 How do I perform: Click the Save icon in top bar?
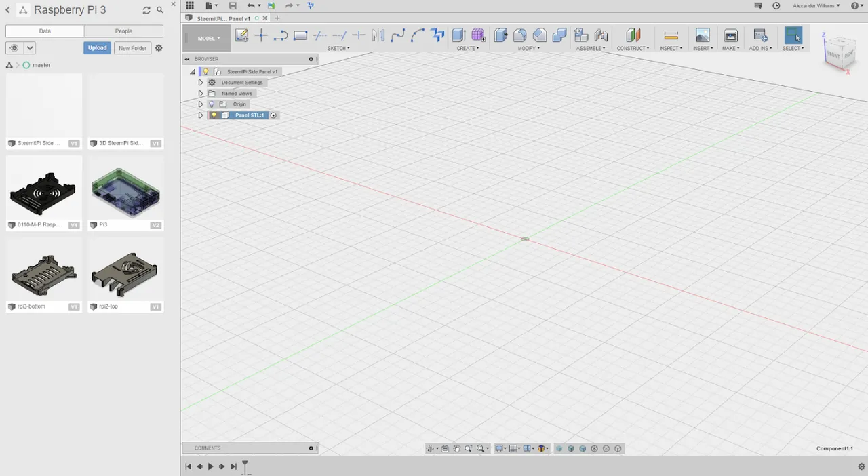coord(233,5)
